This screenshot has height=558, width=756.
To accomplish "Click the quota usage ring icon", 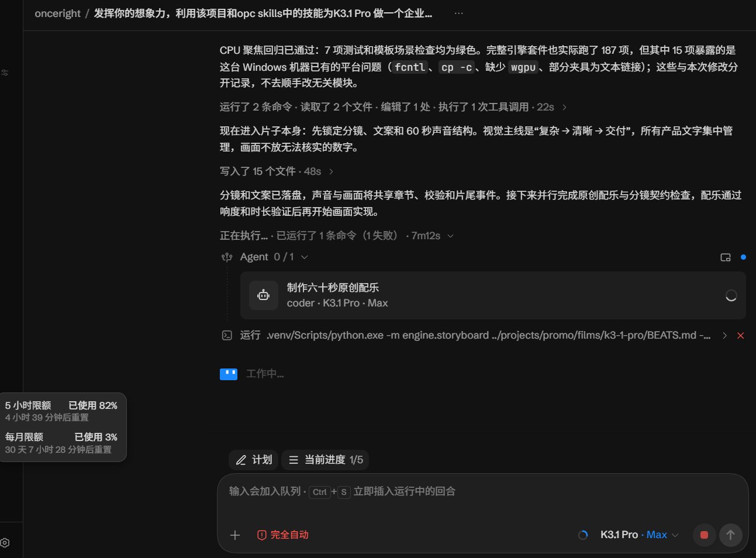I will tap(583, 535).
